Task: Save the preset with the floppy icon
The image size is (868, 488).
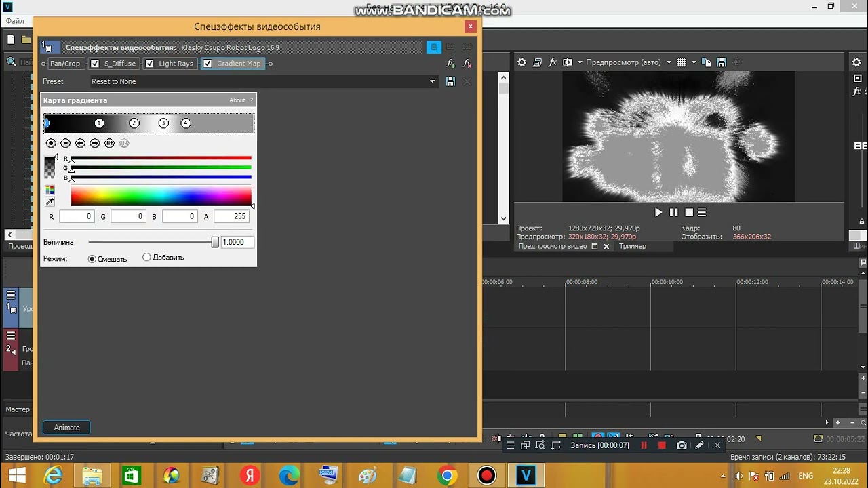Action: [450, 81]
